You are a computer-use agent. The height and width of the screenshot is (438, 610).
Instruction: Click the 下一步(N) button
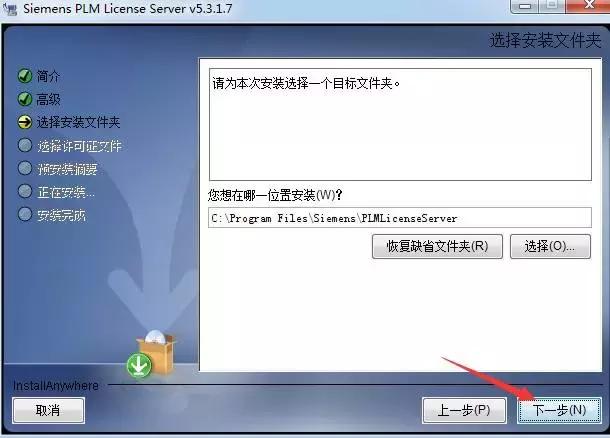click(x=559, y=410)
